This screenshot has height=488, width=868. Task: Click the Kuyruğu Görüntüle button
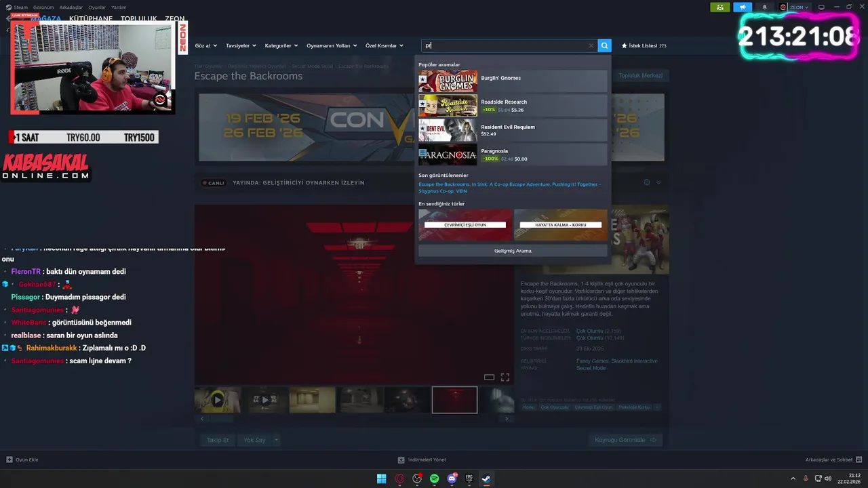click(x=625, y=440)
